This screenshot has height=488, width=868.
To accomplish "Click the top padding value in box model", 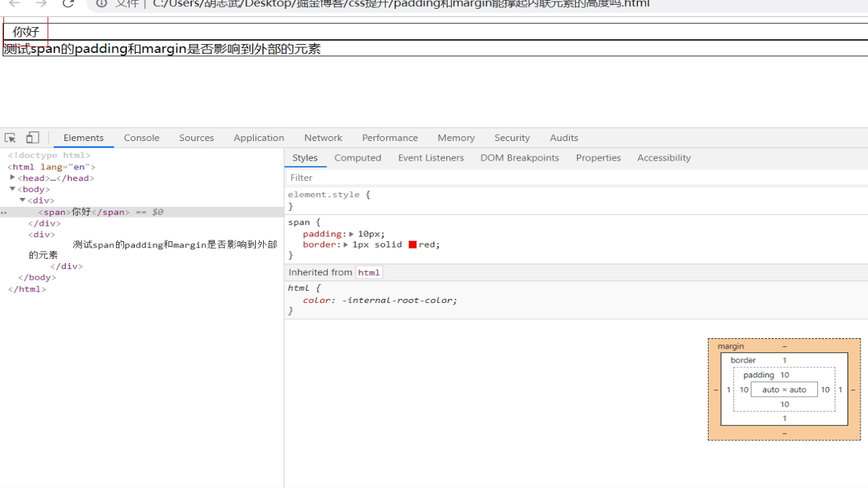I will 785,375.
